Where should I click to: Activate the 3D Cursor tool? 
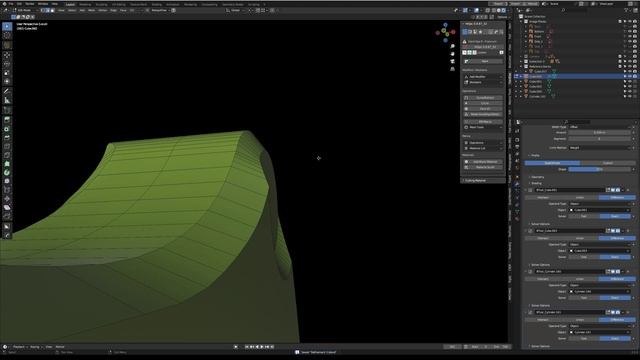(x=7, y=36)
